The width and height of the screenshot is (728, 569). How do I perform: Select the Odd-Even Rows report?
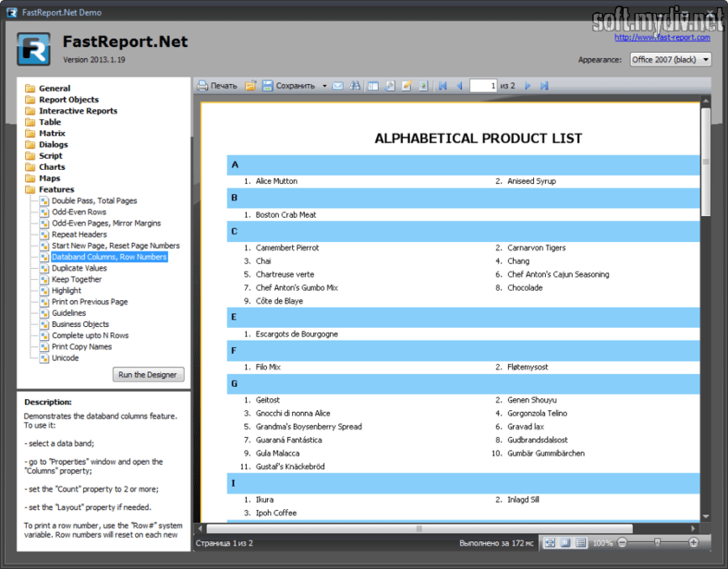(x=79, y=212)
